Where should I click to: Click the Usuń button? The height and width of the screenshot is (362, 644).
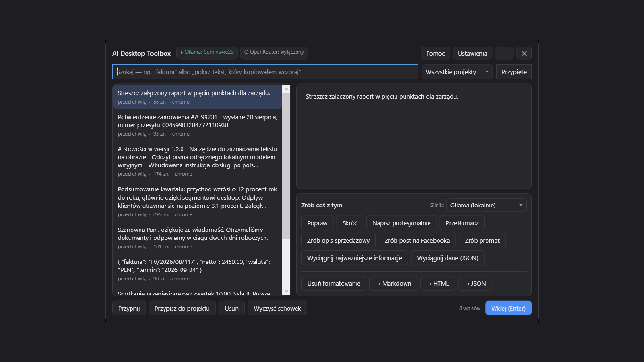pos(231,308)
